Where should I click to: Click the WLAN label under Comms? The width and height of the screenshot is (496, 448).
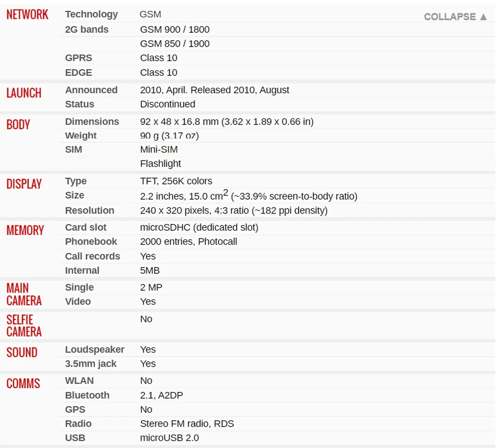[79, 381]
